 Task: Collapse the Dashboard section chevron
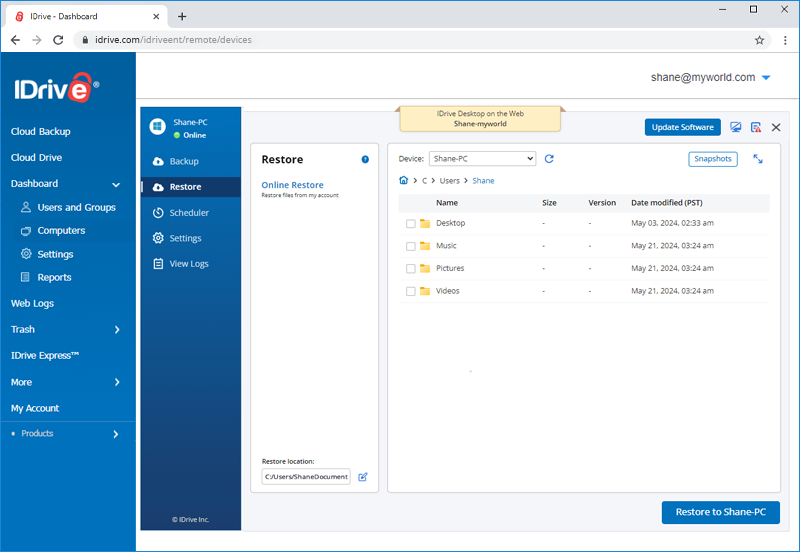116,184
